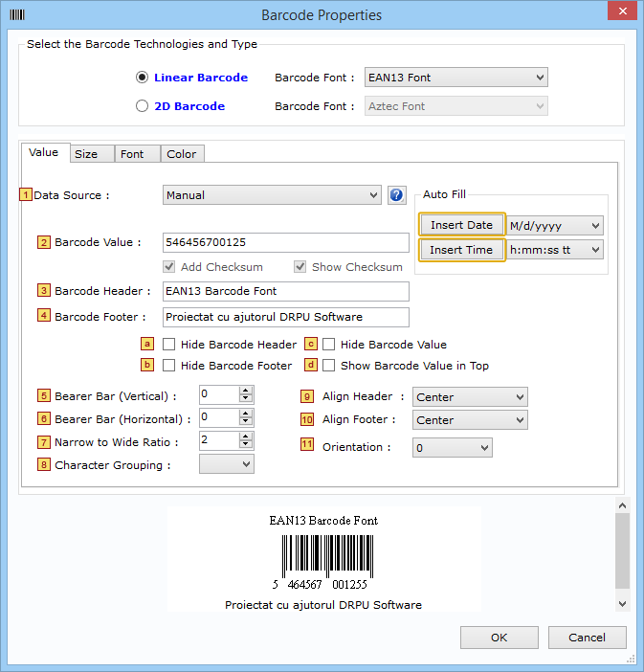Open the Aztec Font dropdown
The image size is (644, 672).
(455, 106)
